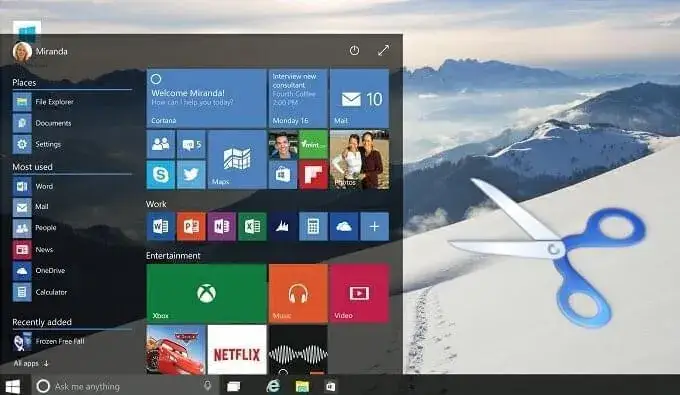Open the Cortana welcome tile
Viewport: 680px width, 395px height.
pyautogui.click(x=206, y=98)
